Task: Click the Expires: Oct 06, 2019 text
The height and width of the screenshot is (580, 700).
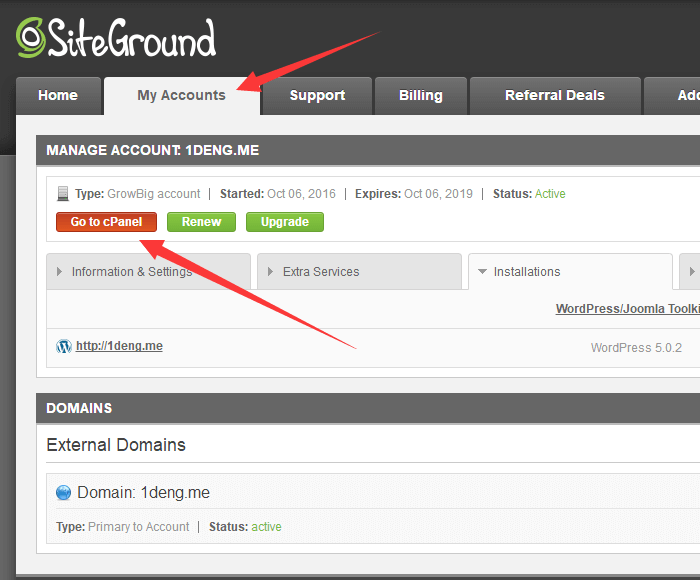Action: point(414,194)
